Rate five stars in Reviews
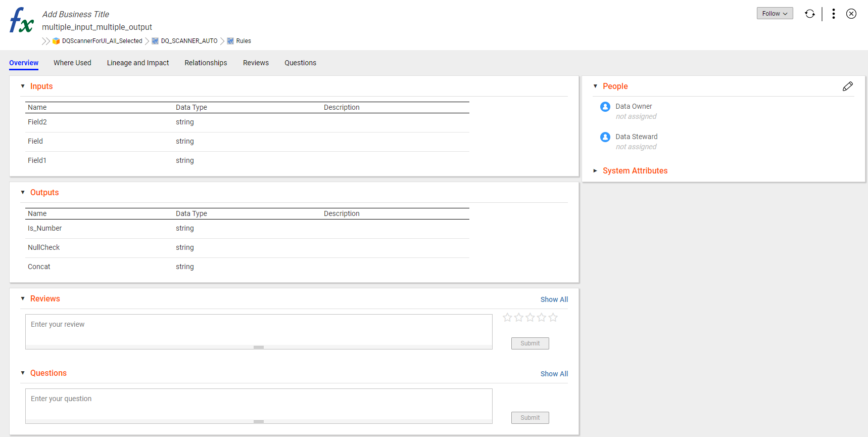This screenshot has width=868, height=437. 553,317
